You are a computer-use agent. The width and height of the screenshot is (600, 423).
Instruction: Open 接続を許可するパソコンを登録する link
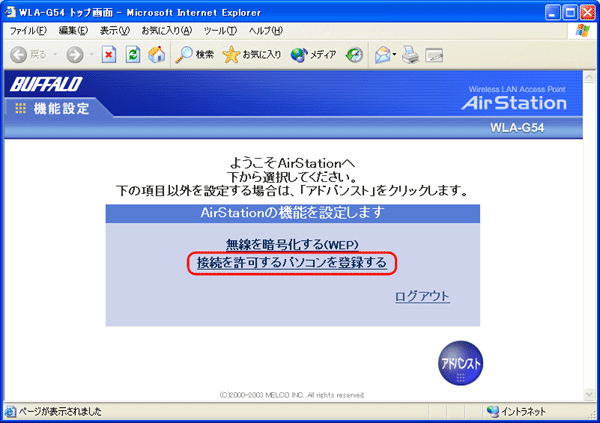pos(292,264)
